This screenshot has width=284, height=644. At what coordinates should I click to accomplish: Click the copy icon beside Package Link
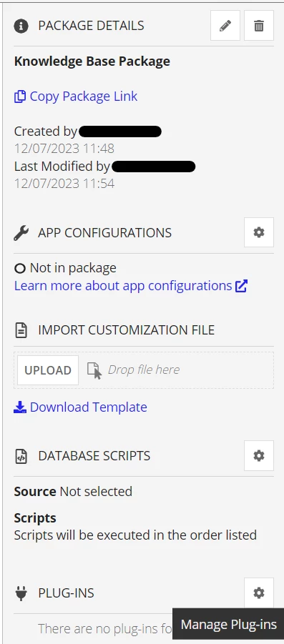[20, 96]
